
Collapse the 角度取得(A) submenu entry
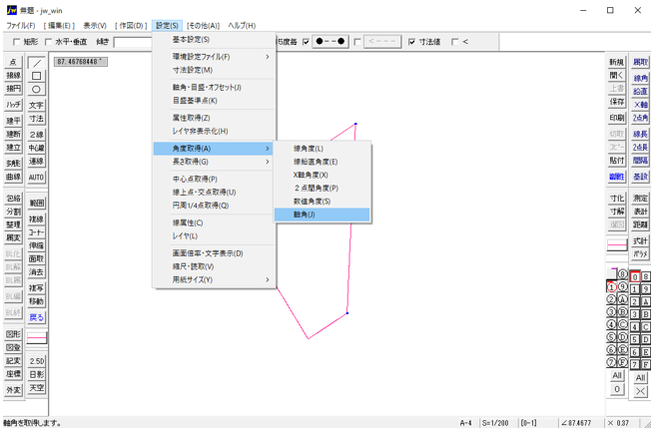click(214, 148)
